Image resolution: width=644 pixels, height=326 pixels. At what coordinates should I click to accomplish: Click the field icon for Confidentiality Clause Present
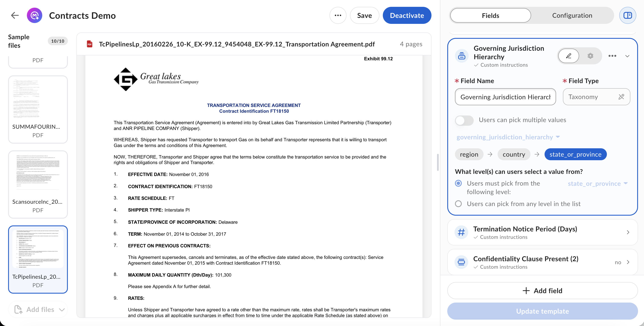(x=461, y=262)
